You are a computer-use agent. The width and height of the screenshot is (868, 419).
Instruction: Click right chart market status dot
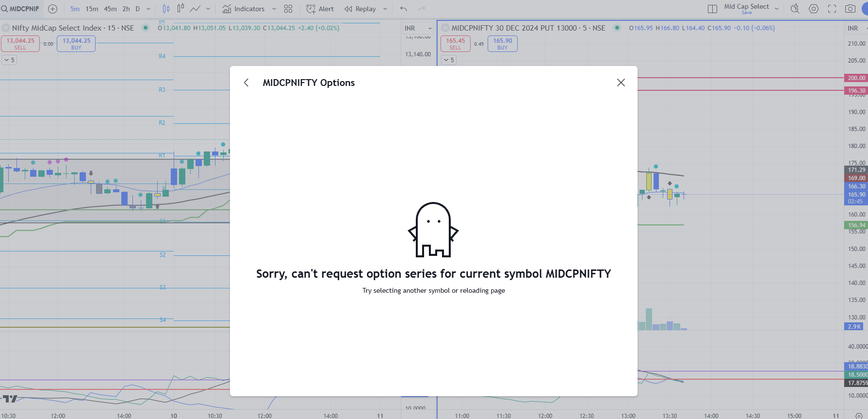pos(617,28)
